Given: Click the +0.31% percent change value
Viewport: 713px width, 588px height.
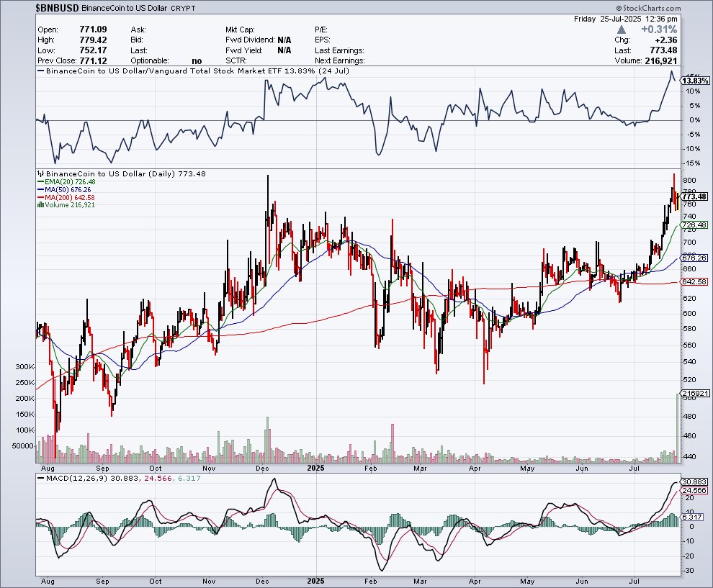Looking at the screenshot, I should (x=659, y=30).
